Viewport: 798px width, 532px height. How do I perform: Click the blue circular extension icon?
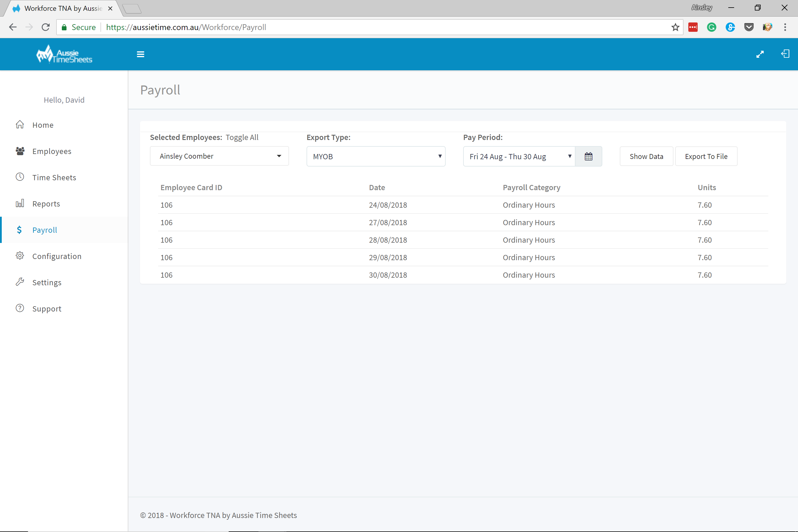[x=730, y=27]
